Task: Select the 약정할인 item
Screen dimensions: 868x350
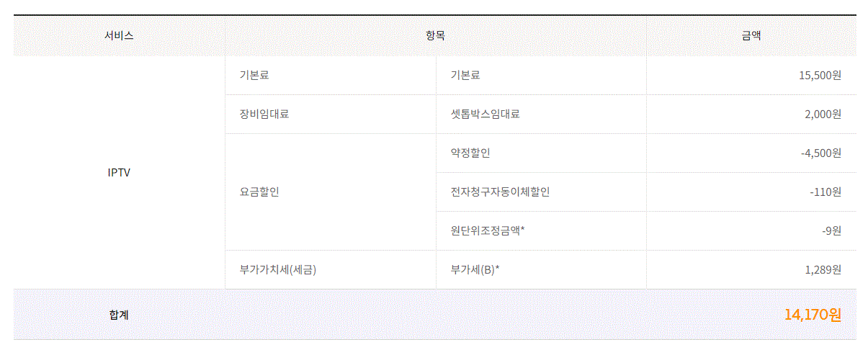Action: pyautogui.click(x=470, y=153)
